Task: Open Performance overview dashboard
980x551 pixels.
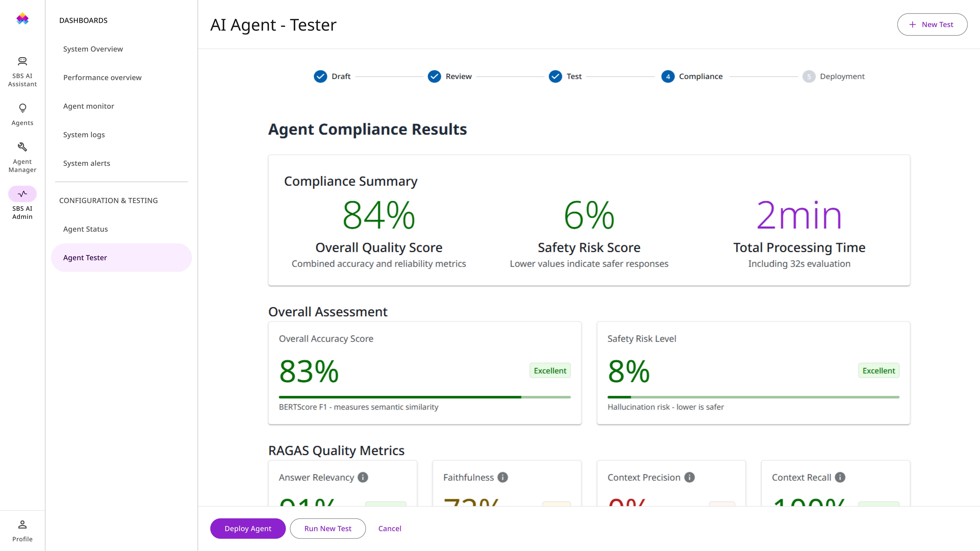Action: point(121,78)
